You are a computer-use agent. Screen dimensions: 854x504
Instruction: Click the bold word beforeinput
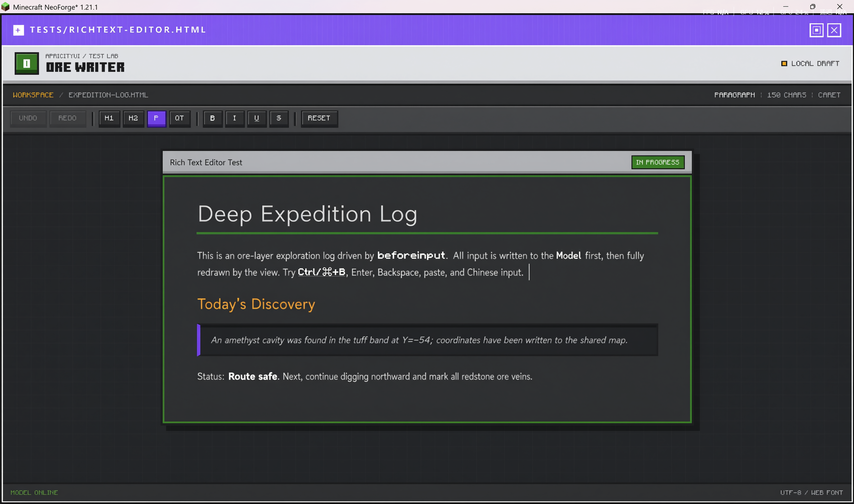[x=411, y=256]
